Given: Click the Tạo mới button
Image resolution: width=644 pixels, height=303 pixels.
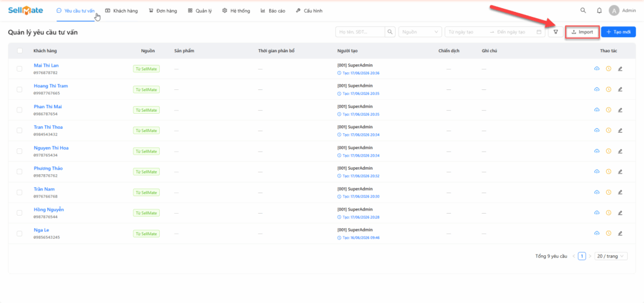Looking at the screenshot, I should [619, 32].
